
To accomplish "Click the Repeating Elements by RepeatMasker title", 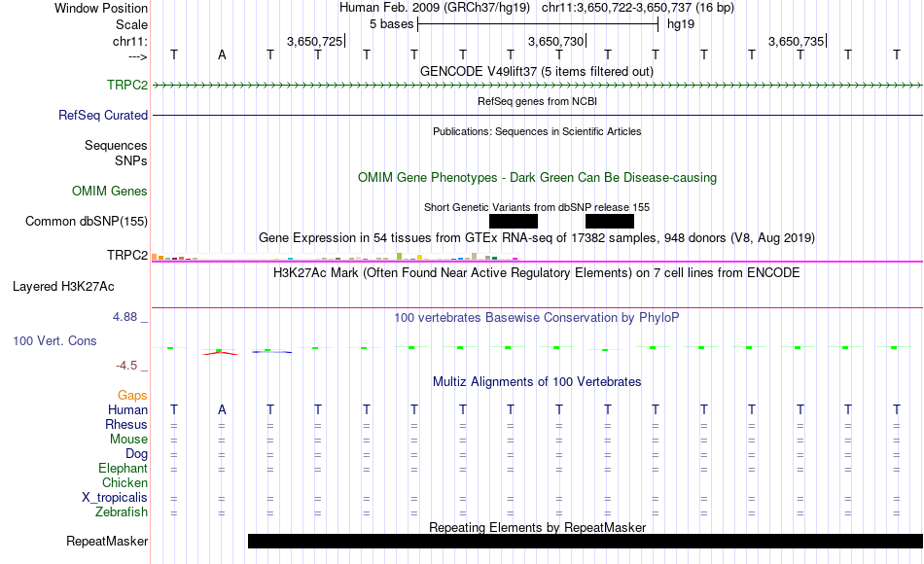I will pos(537,527).
